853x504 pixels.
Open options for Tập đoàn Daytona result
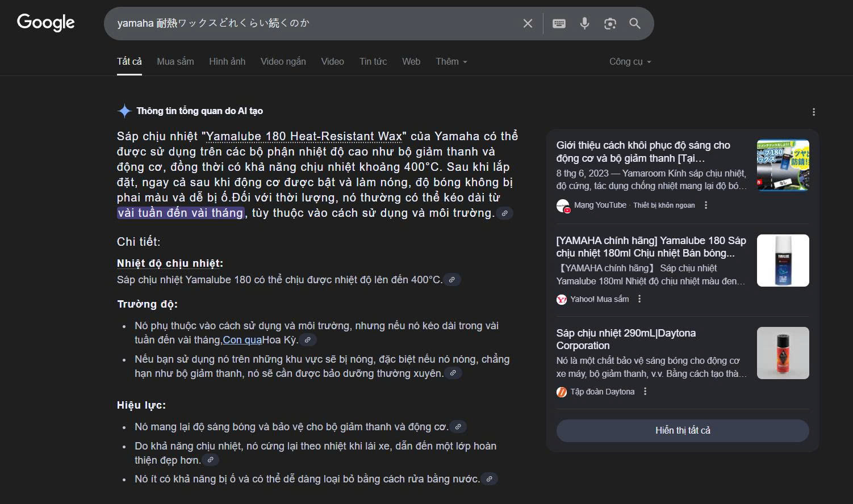coord(645,392)
